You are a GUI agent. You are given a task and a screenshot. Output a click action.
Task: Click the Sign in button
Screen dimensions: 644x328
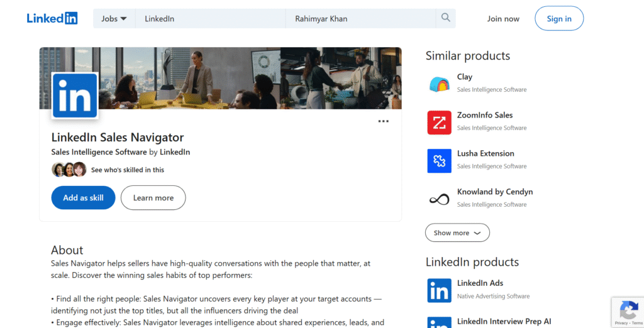[559, 18]
